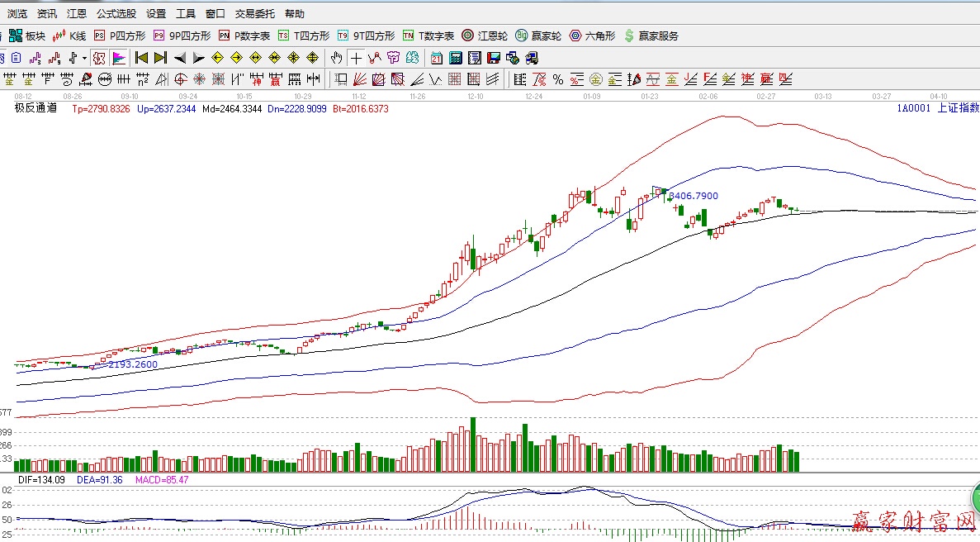Open the calculator tool icon
Image resolution: width=980 pixels, height=542 pixels.
pos(456,58)
